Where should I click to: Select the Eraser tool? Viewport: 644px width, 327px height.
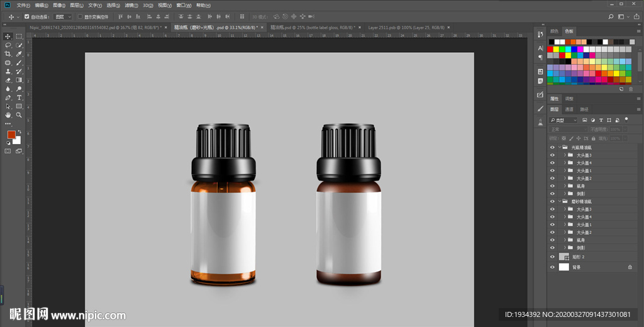(8, 80)
